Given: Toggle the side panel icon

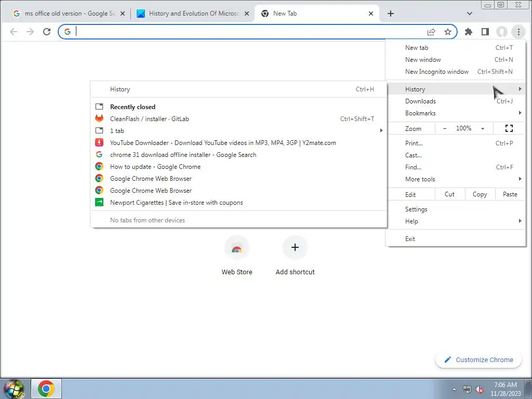Looking at the screenshot, I should 485,32.
